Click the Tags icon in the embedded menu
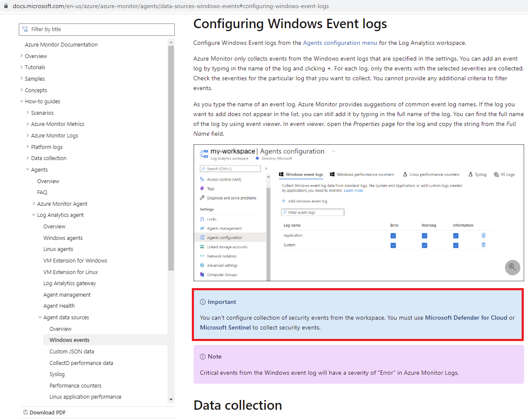Viewport: 528px width, 420px height. pos(202,188)
